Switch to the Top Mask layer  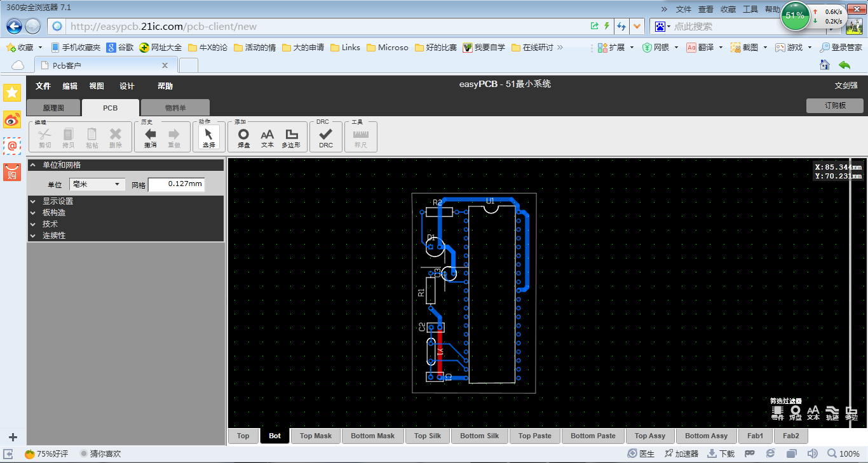coord(316,436)
